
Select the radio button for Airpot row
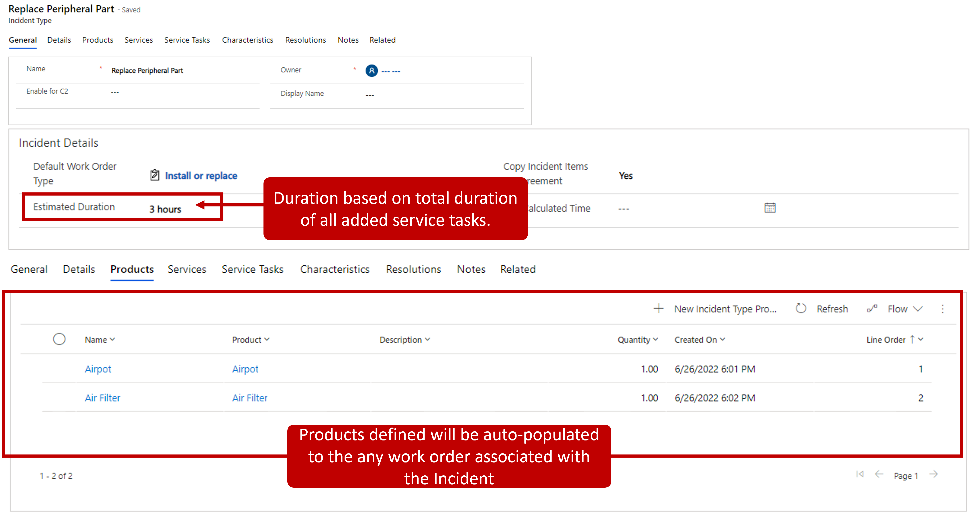click(x=59, y=368)
